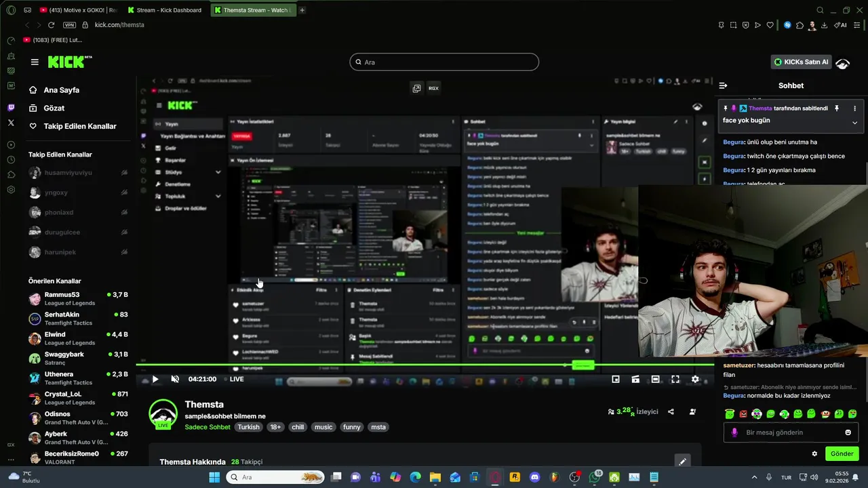Open the Kick hamburger menu
This screenshot has width=868, height=488.
click(35, 62)
